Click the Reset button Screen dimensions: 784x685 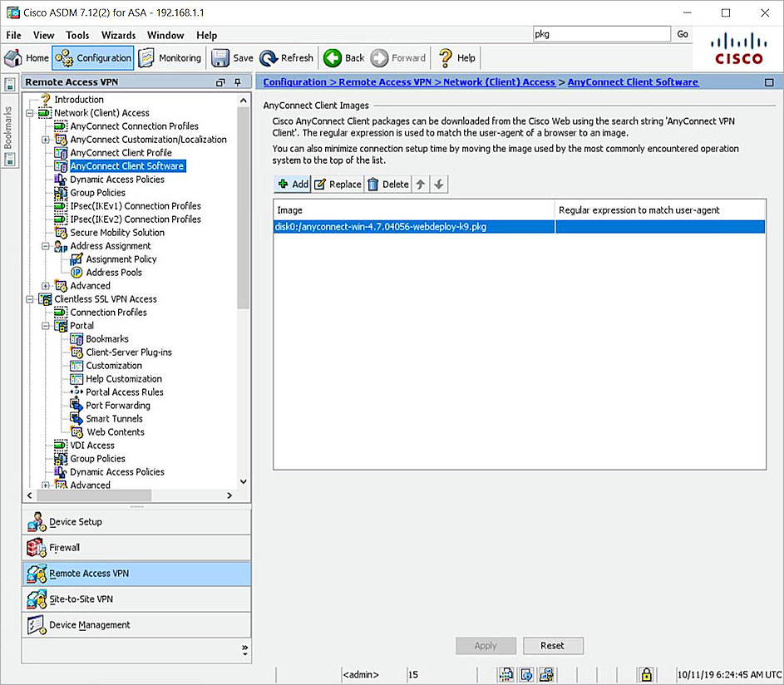coord(552,646)
